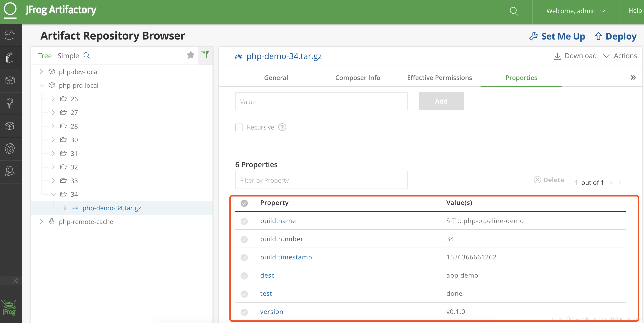The image size is (644, 323).
Task: Click the php file icon in the tree
Action: (75, 208)
